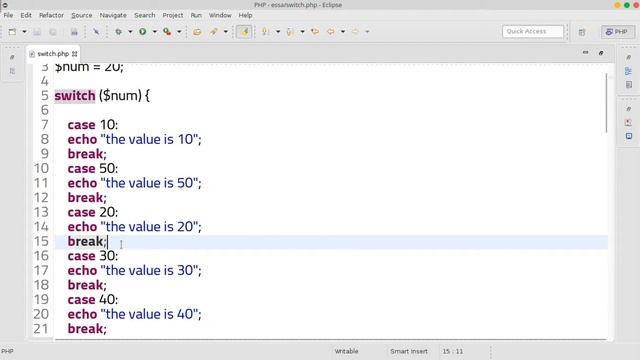Click 'case 20:' on line 13
This screenshot has height=360, width=640.
click(x=93, y=212)
